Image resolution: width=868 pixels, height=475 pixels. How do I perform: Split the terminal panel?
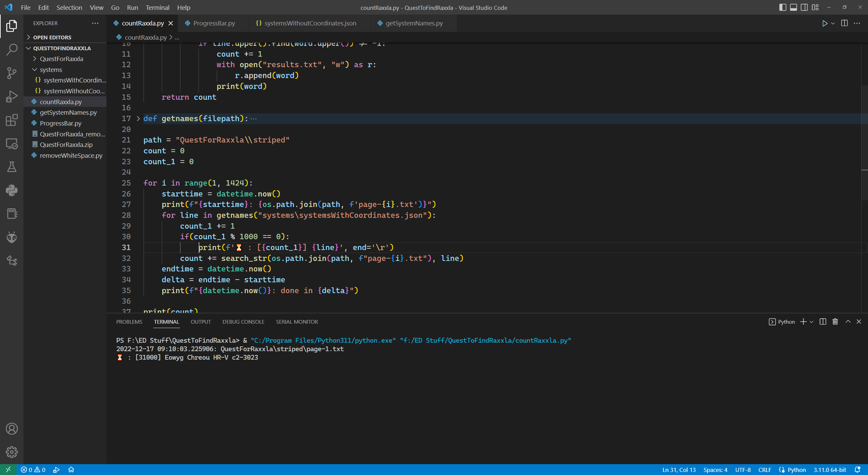click(x=823, y=322)
